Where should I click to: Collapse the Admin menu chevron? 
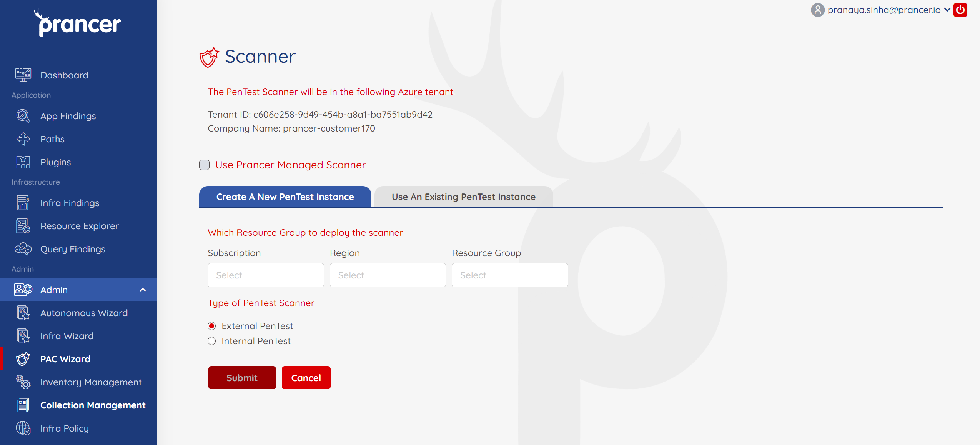coord(143,290)
